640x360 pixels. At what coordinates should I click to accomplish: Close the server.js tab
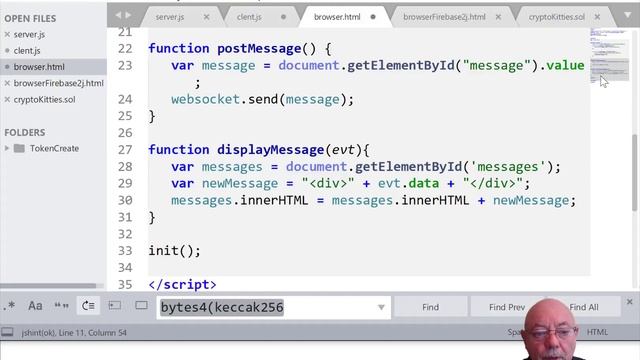(x=207, y=17)
